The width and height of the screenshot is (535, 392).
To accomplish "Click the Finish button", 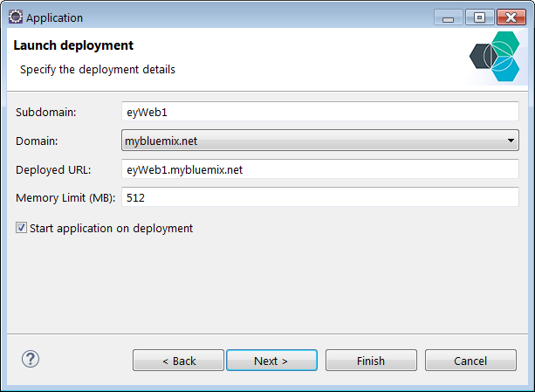I will point(371,361).
